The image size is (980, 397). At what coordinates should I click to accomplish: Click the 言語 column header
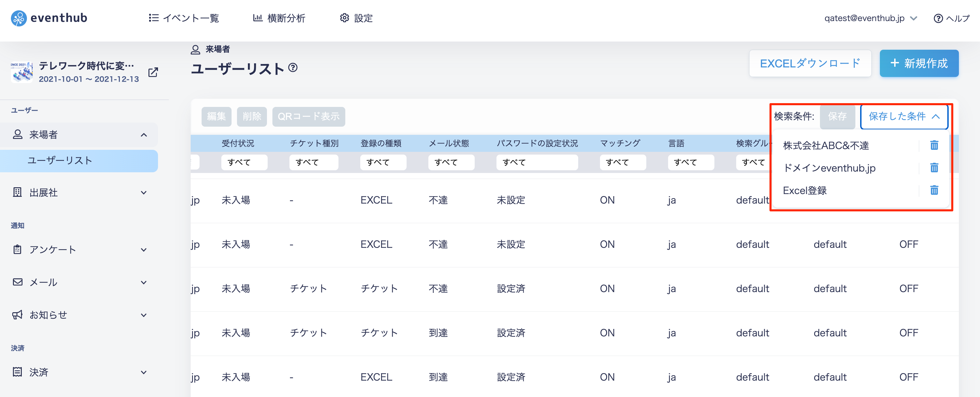676,143
